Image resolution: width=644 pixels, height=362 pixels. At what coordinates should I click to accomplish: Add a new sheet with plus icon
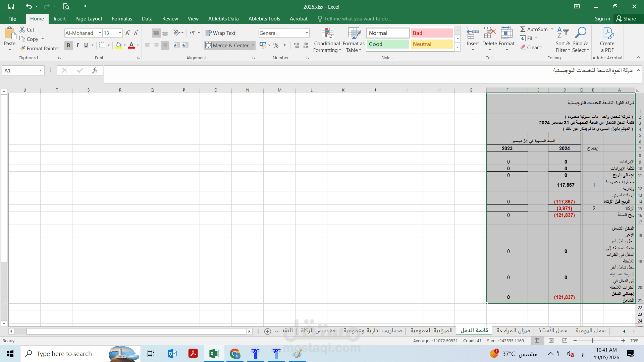click(268, 331)
